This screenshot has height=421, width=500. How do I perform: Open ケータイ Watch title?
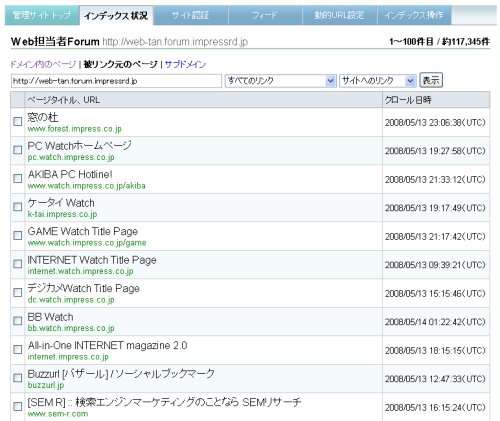(61, 203)
